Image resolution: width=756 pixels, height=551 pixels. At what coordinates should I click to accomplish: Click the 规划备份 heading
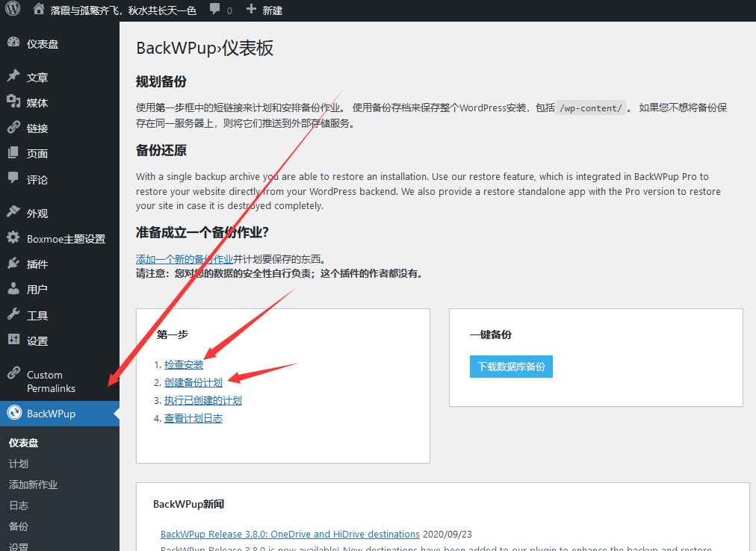tap(161, 81)
